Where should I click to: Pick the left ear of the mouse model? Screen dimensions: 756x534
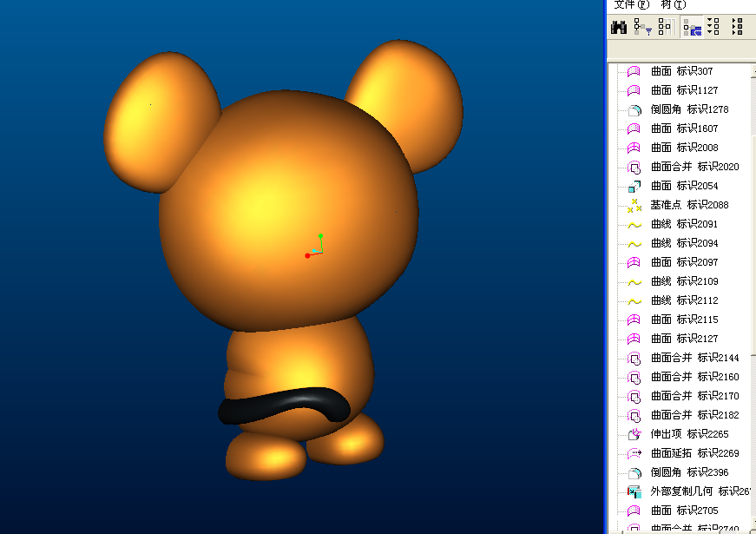pos(159,121)
